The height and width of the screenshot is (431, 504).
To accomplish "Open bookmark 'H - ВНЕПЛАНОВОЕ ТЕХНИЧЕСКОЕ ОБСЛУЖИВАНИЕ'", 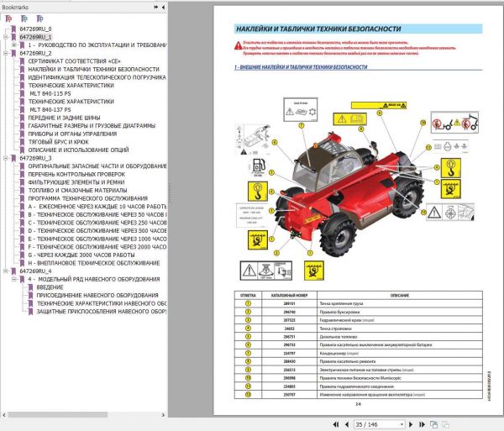I will pyautogui.click(x=94, y=263).
